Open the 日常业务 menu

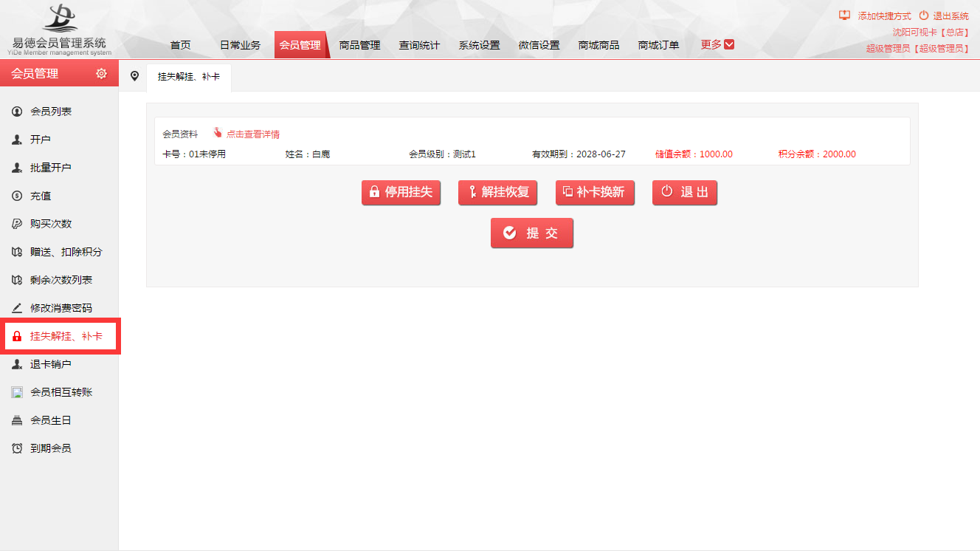click(x=240, y=45)
